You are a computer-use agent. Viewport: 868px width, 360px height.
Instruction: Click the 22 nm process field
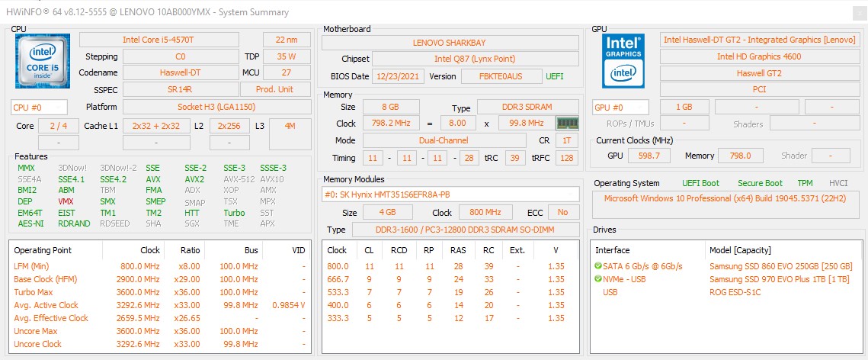(x=287, y=40)
